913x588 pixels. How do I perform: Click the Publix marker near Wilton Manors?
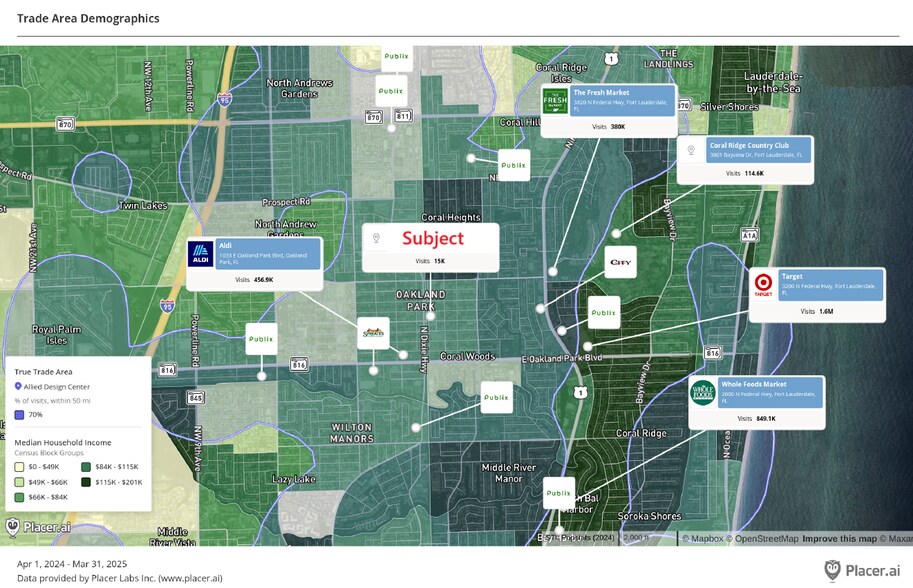coord(496,397)
